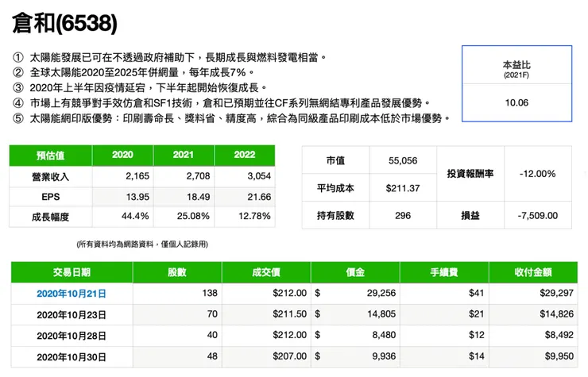
Task: Select share count 70 in transaction table
Action: (x=212, y=314)
